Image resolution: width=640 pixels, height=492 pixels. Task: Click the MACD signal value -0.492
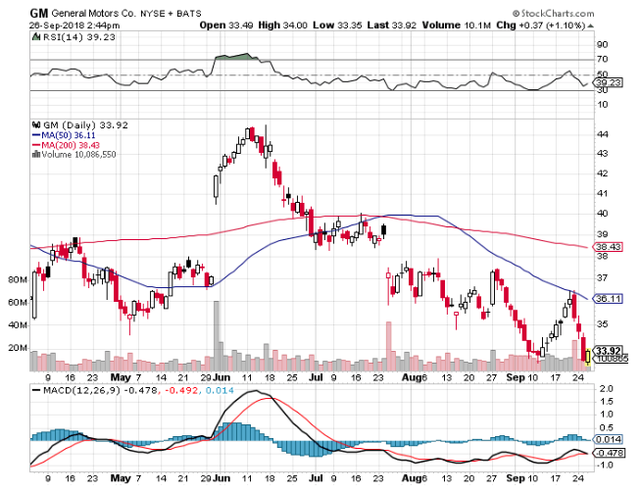pos(181,390)
